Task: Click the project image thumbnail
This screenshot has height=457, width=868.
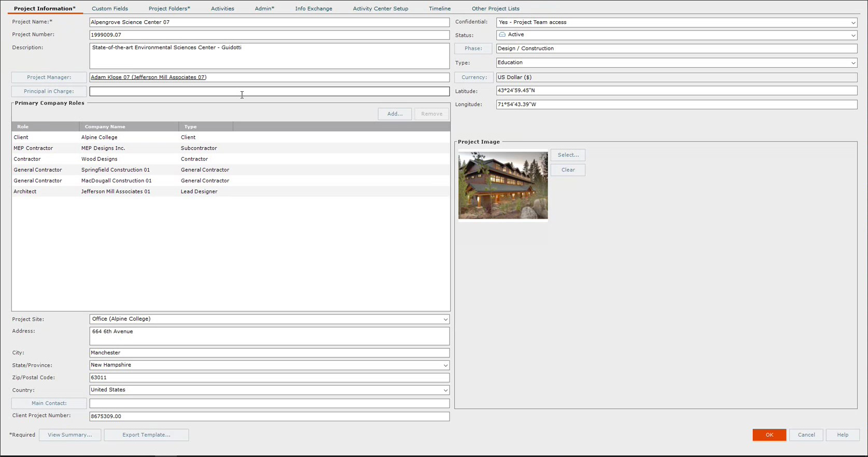Action: (x=503, y=185)
